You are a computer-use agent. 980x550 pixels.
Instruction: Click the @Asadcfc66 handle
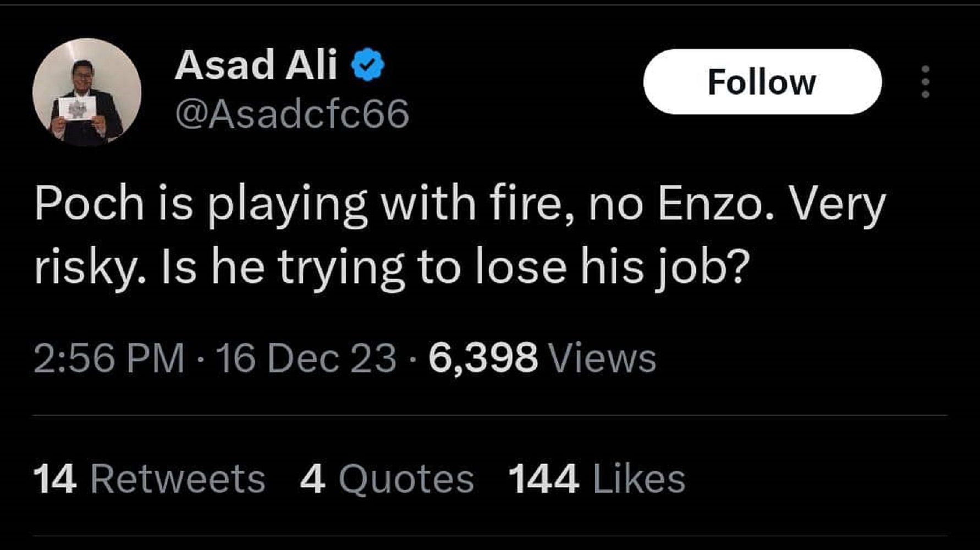291,111
